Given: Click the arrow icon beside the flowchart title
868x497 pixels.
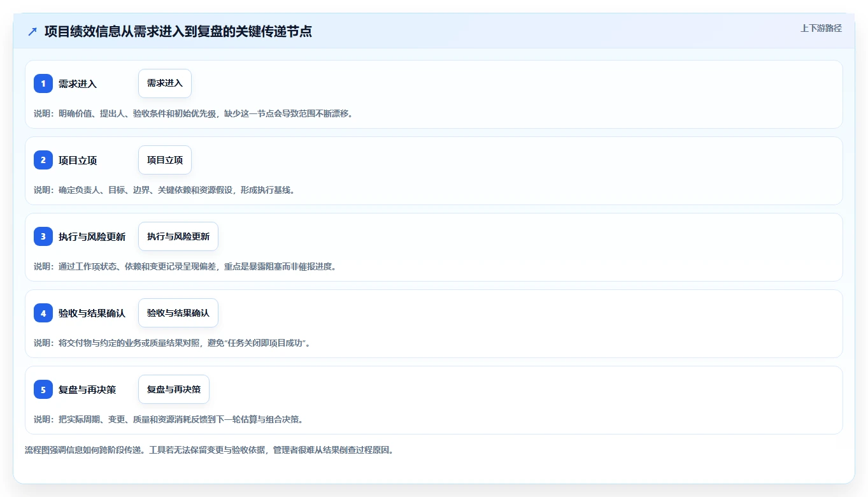Looking at the screenshot, I should 32,31.
